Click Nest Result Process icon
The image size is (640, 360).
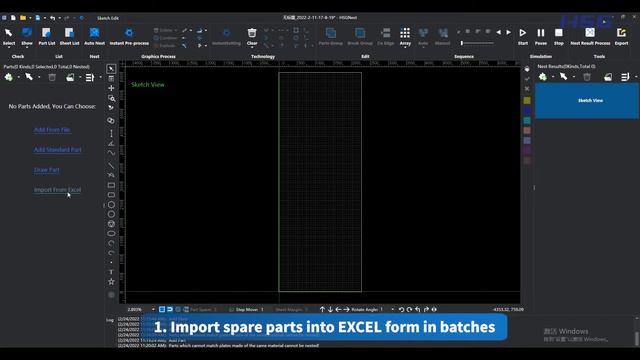tap(590, 33)
